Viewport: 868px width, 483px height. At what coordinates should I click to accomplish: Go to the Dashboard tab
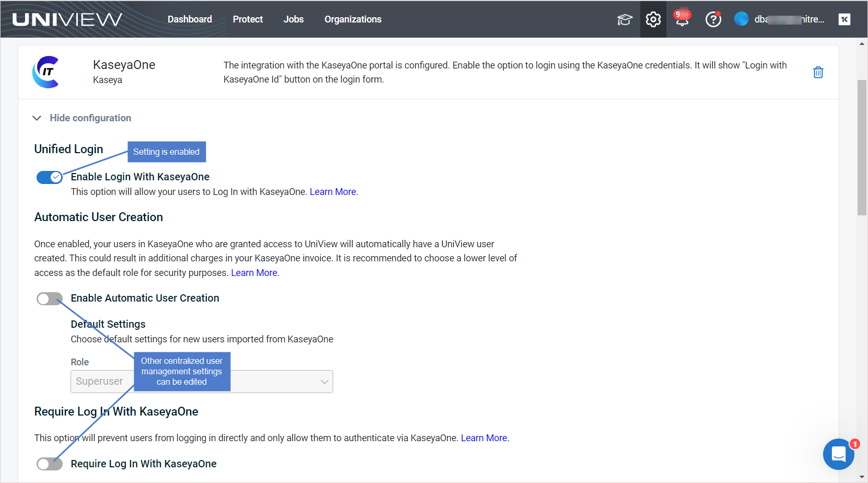click(190, 19)
